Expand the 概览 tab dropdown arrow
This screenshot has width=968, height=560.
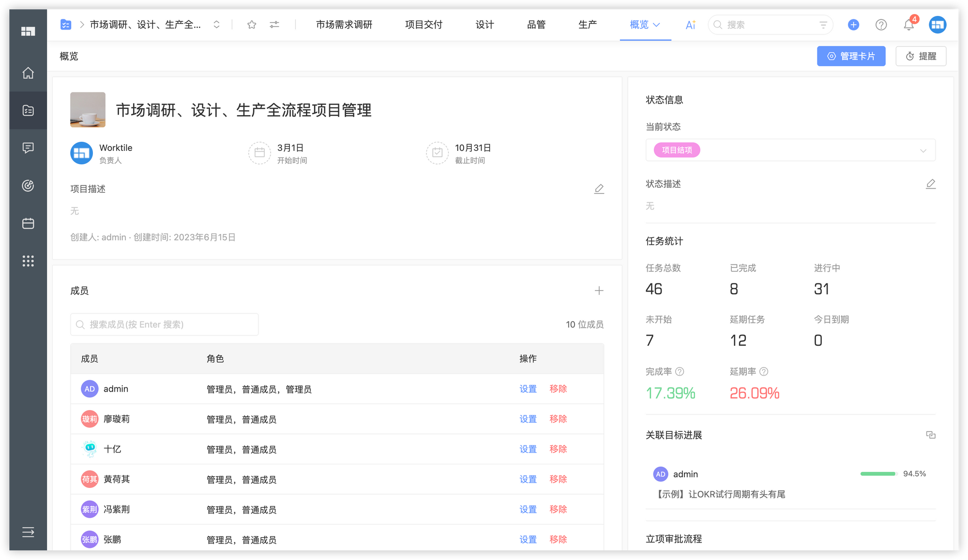click(657, 25)
